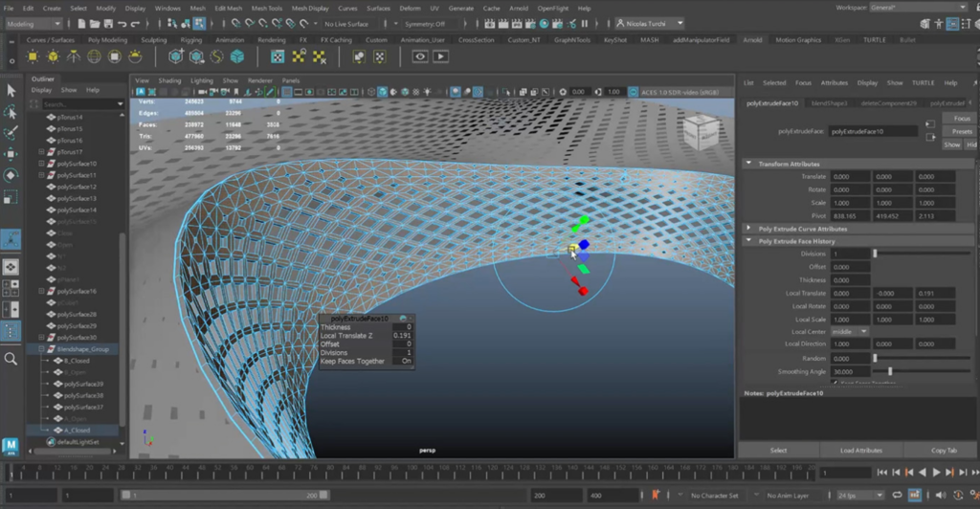Click the Focus button
This screenshot has width=980, height=509.
tap(962, 119)
